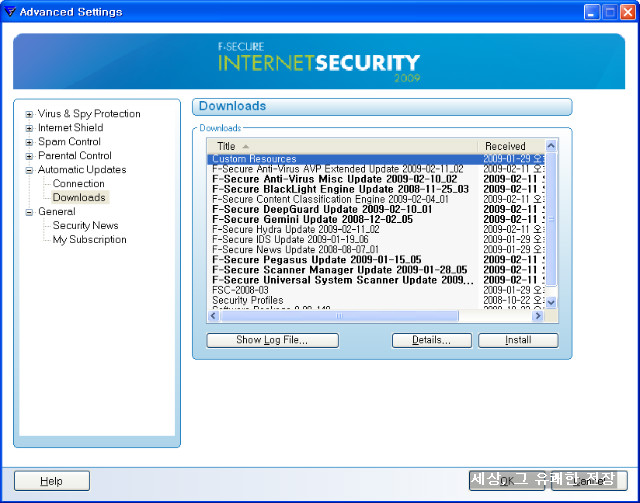Screen dimensions: 640x503
Task: Select General in the settings tree
Action: (x=56, y=211)
